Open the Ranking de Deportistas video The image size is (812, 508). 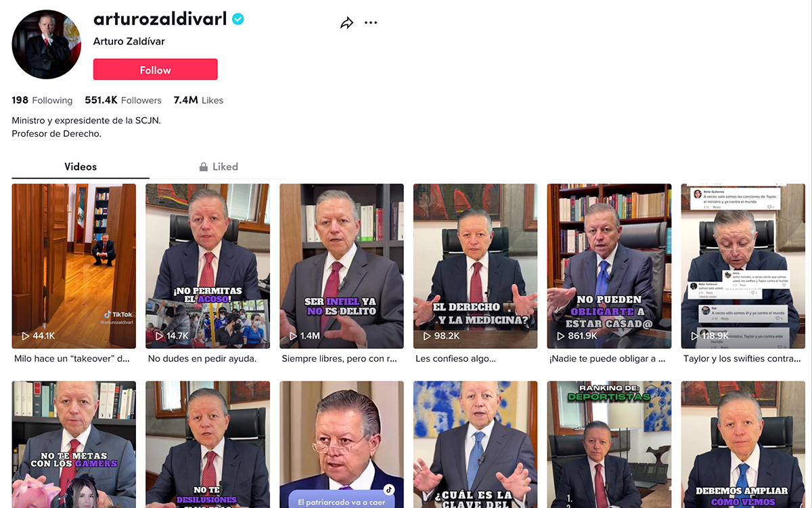pyautogui.click(x=610, y=444)
